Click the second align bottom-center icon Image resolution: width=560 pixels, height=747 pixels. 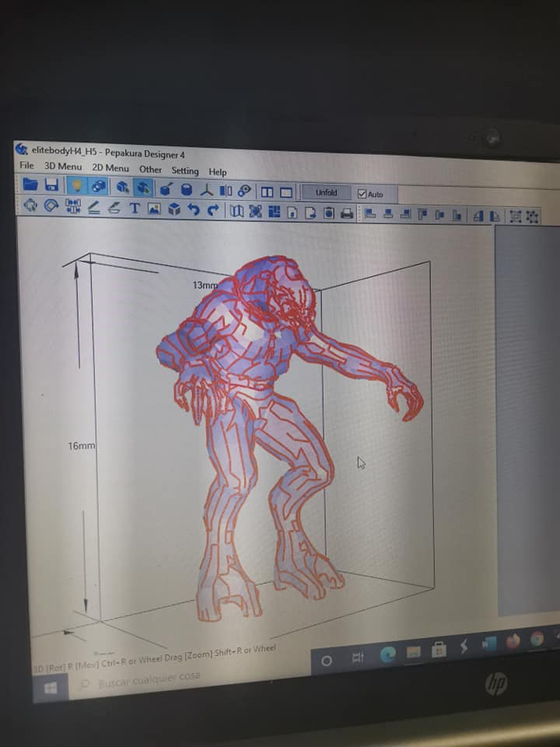388,215
